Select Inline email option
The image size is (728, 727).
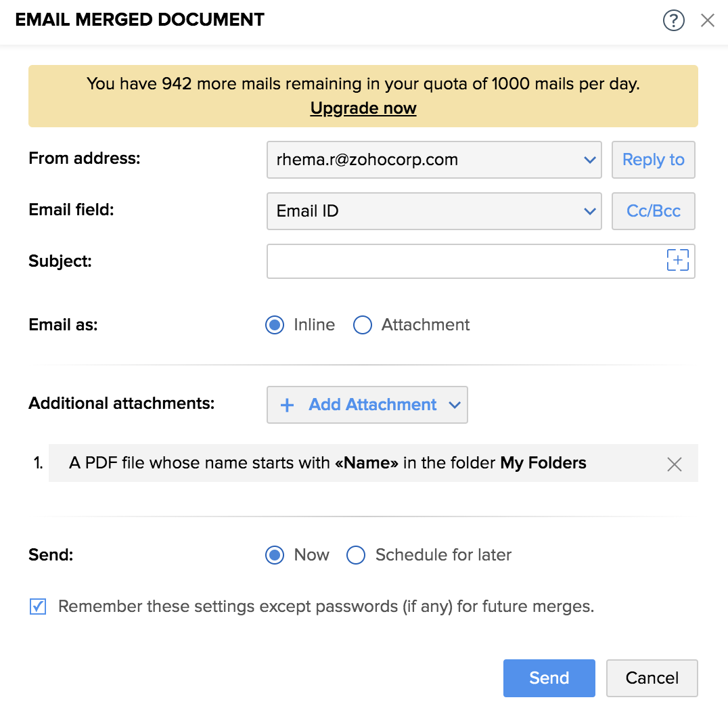[275, 325]
